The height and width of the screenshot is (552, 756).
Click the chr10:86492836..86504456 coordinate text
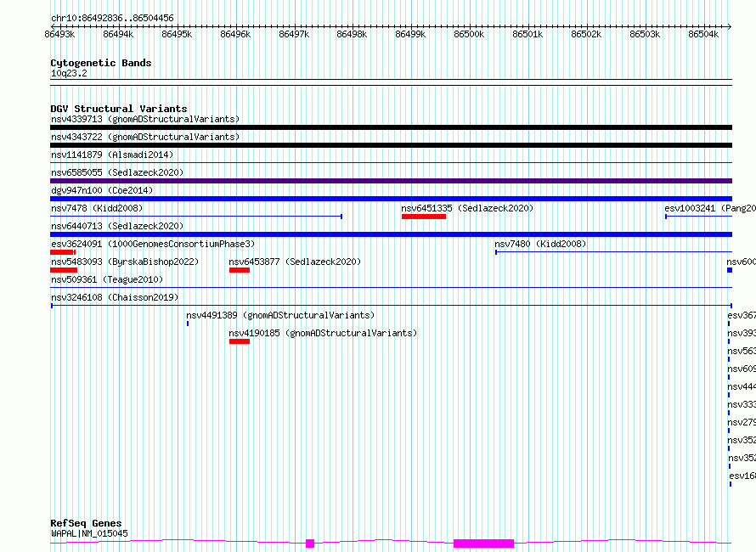click(112, 18)
